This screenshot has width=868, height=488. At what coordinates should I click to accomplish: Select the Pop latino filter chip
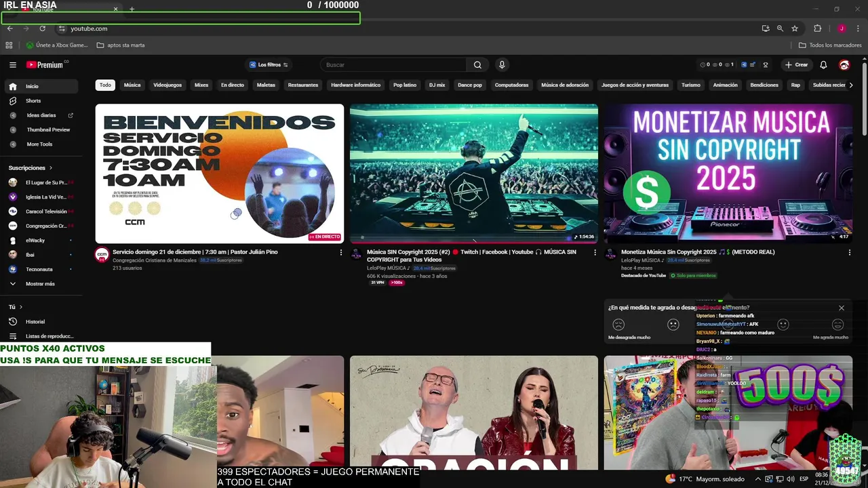pyautogui.click(x=405, y=85)
